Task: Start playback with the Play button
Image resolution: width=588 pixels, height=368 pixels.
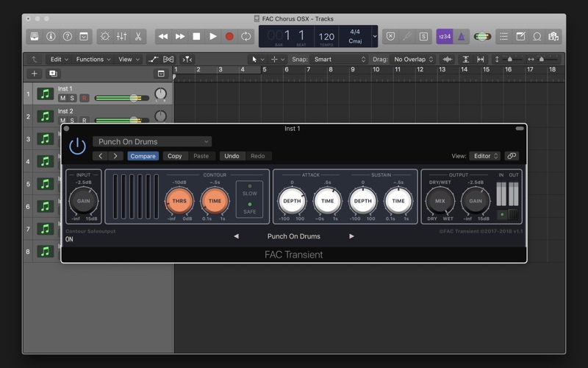Action: point(213,36)
